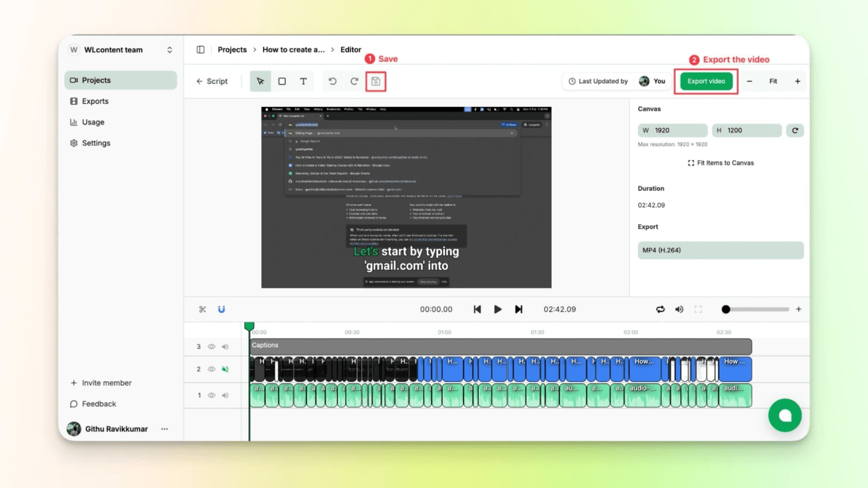Mute track 3 audio

tap(225, 347)
